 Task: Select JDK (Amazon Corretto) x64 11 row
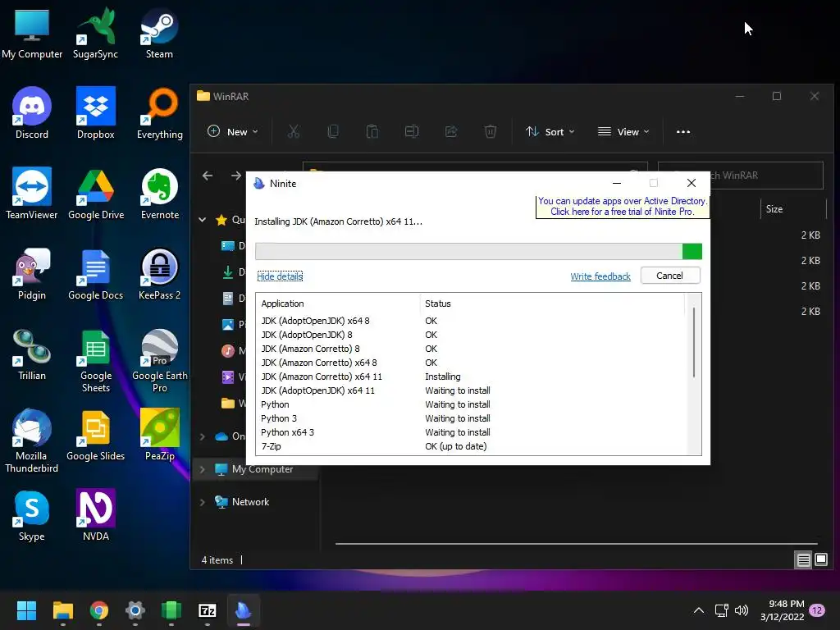(472, 377)
